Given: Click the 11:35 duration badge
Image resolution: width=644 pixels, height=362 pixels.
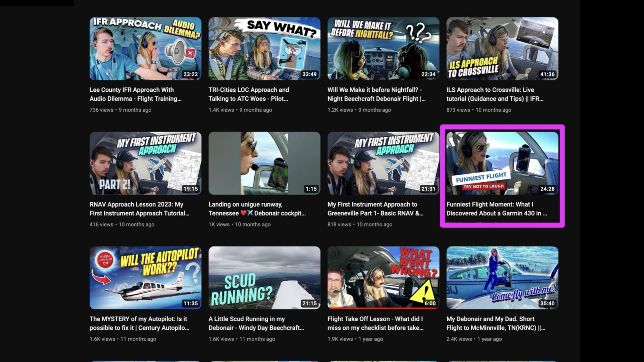Looking at the screenshot, I should click(x=190, y=303).
